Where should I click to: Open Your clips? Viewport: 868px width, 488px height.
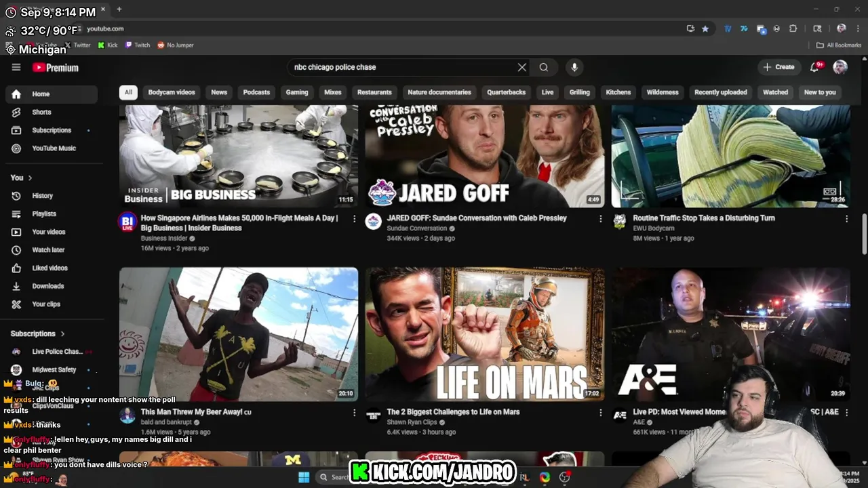point(52,304)
